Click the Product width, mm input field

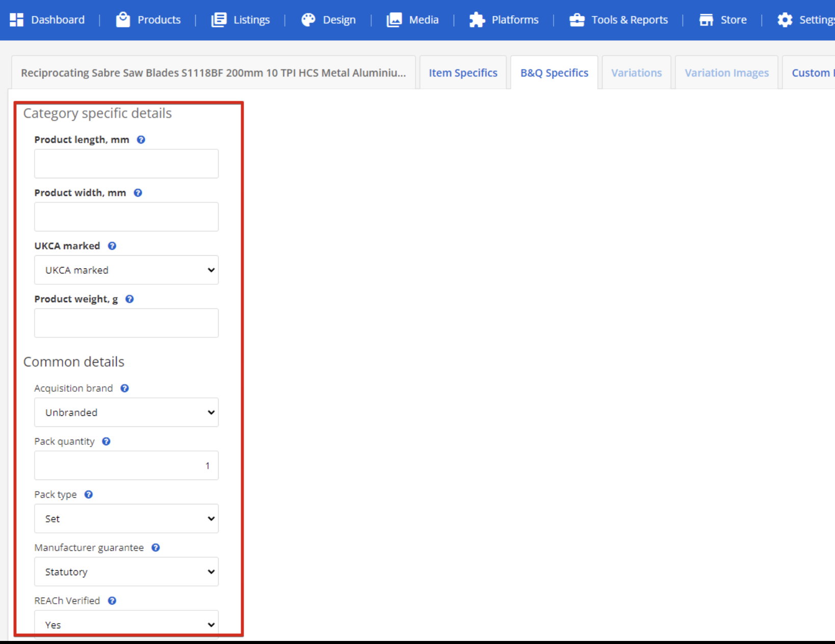tap(126, 217)
